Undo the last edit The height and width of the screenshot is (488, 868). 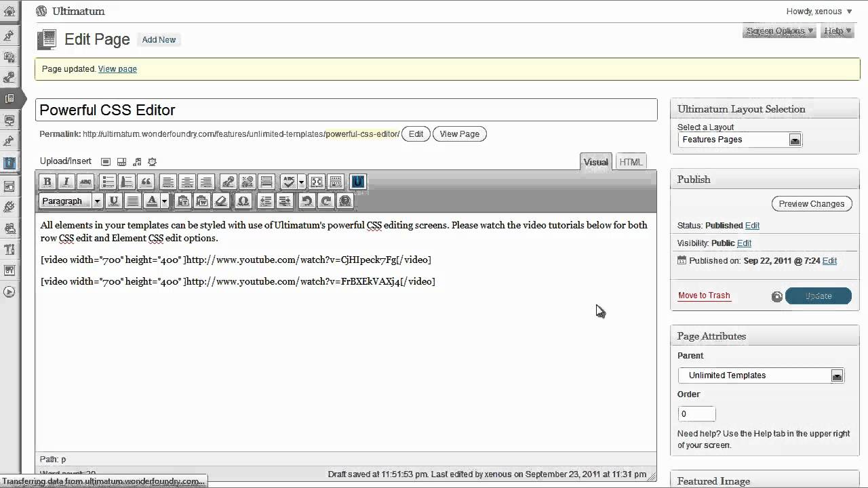tap(307, 201)
